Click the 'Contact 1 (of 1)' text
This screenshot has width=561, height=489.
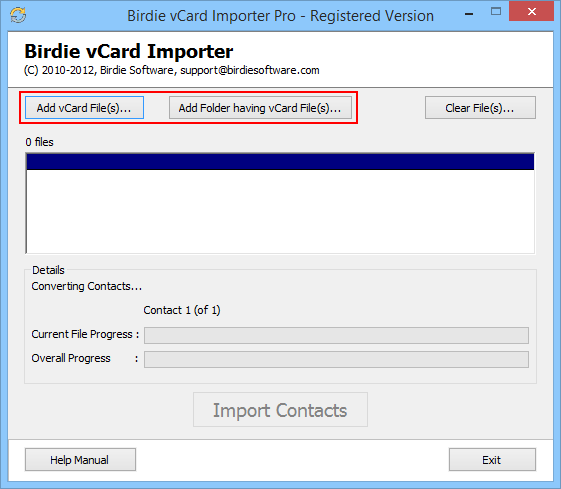(182, 310)
